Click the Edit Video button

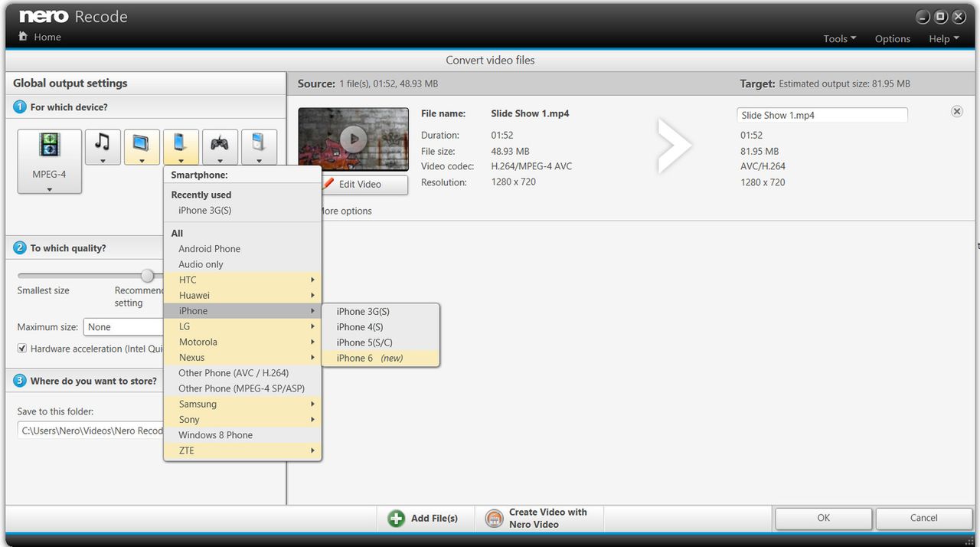point(364,185)
